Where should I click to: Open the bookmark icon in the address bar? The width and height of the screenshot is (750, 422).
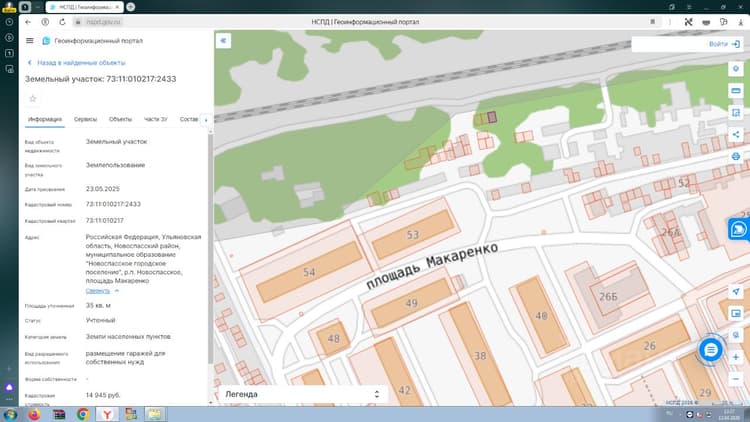(652, 22)
